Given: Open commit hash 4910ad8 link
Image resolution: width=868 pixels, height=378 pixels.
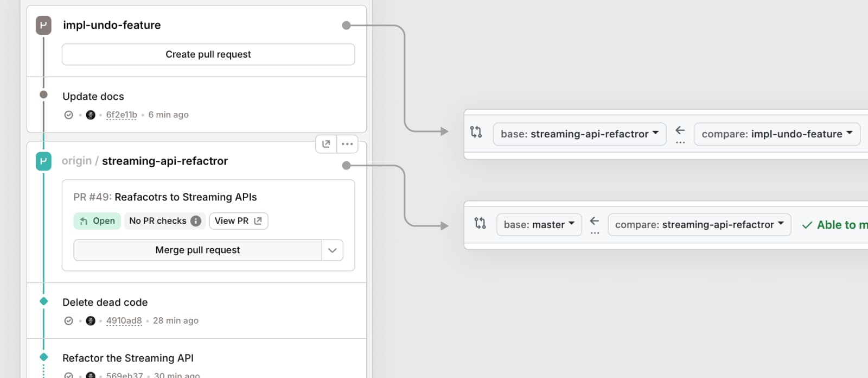Looking at the screenshot, I should [x=124, y=321].
